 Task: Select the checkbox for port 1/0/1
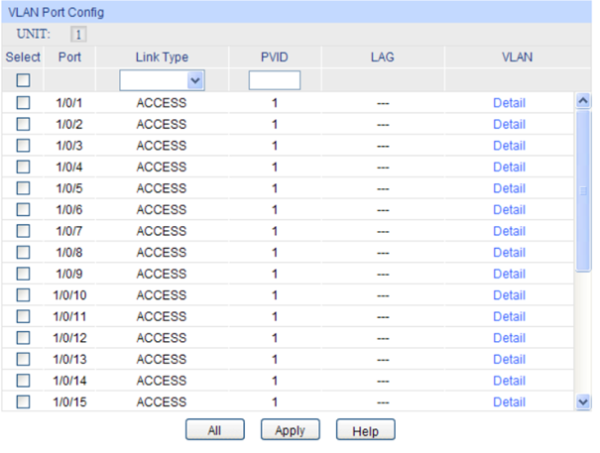tap(22, 102)
